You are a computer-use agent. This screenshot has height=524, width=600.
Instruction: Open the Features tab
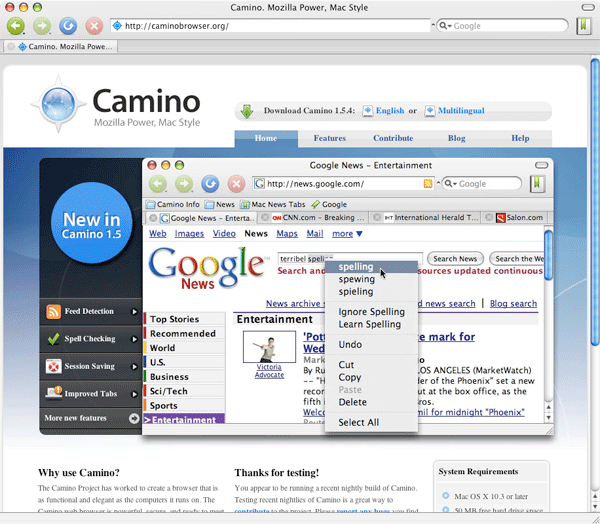click(329, 139)
